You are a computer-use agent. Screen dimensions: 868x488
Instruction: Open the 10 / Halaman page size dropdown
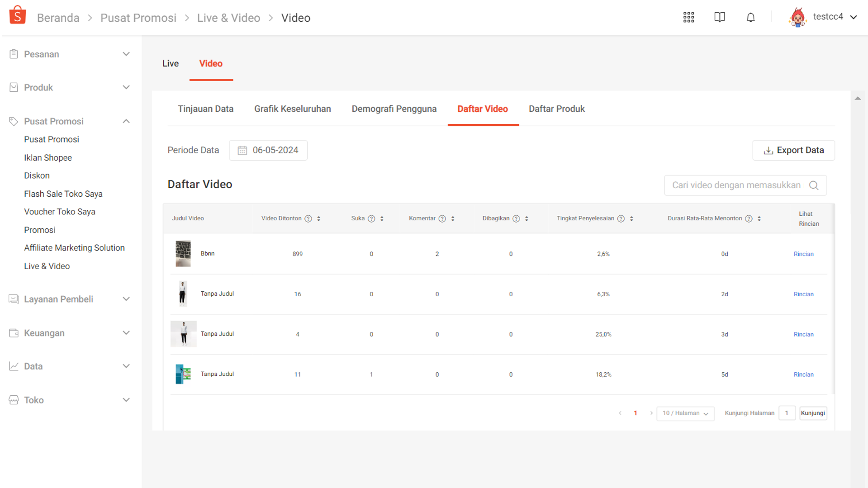click(x=685, y=413)
